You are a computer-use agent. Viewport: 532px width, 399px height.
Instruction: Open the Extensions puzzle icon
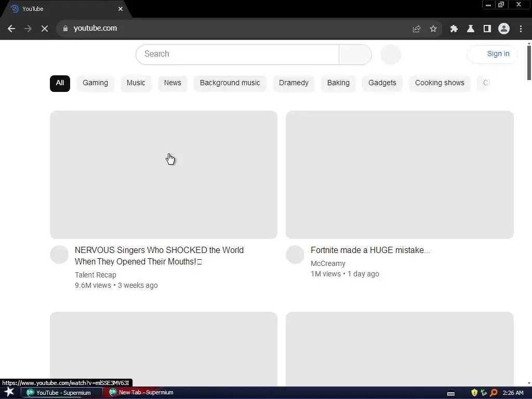click(x=454, y=29)
